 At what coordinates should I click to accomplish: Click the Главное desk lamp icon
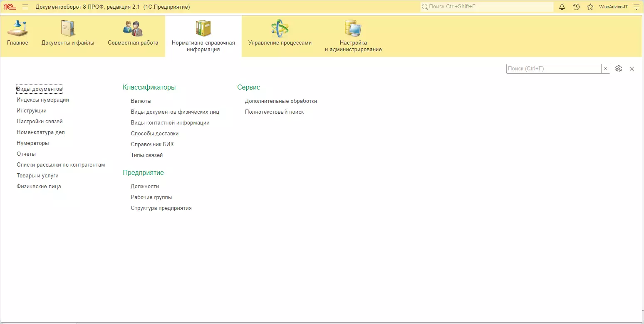pyautogui.click(x=17, y=28)
